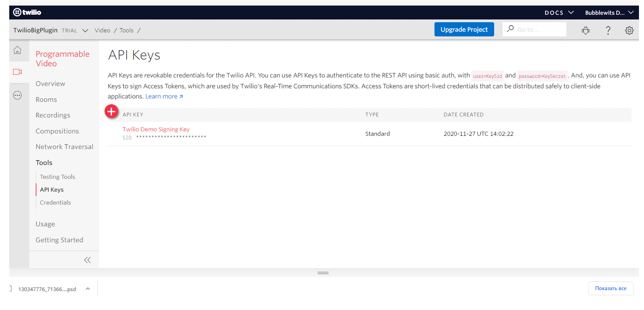Viewport: 644px width, 310px height.
Task: Click the Tools breadcrumb
Action: (126, 30)
